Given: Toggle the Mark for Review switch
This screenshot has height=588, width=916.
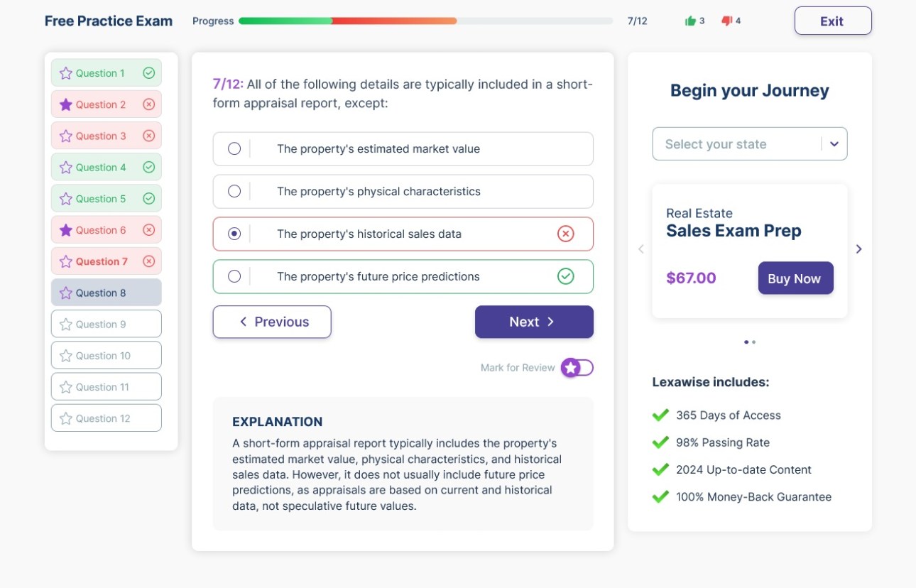Looking at the screenshot, I should [x=577, y=368].
